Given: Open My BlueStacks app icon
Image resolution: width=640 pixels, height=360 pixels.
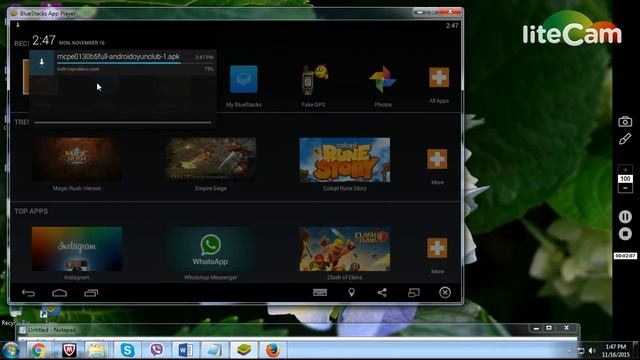Looking at the screenshot, I should click(x=244, y=79).
